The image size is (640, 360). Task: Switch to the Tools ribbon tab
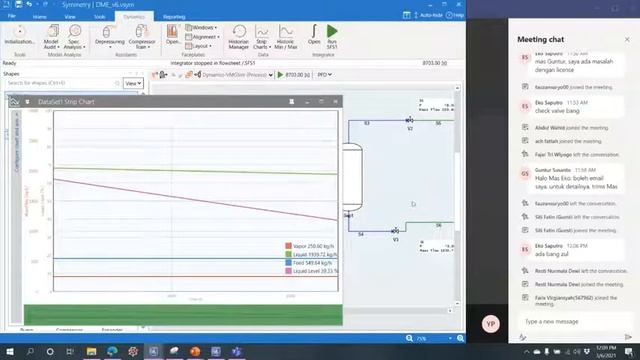100,17
